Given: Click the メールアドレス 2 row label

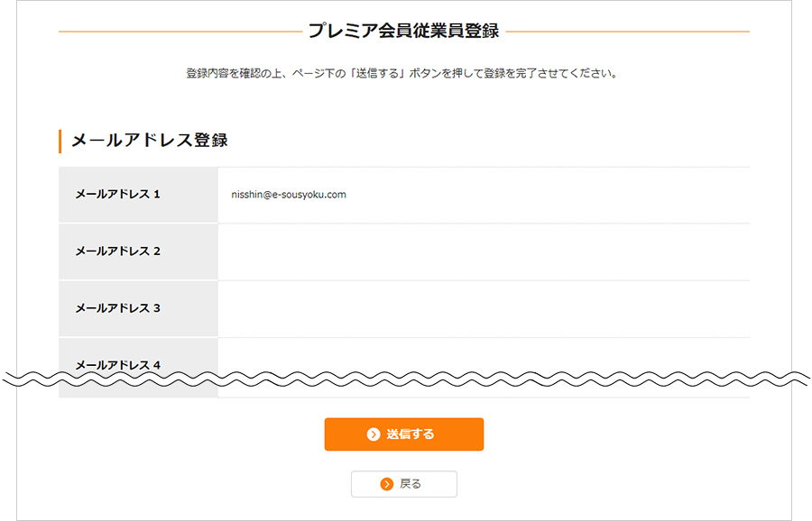Looking at the screenshot, I should pos(117,251).
